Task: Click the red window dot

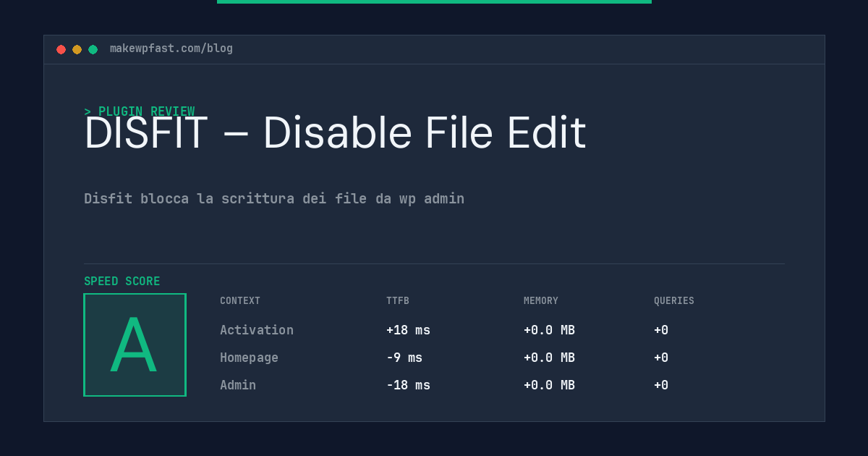Action: coord(61,49)
